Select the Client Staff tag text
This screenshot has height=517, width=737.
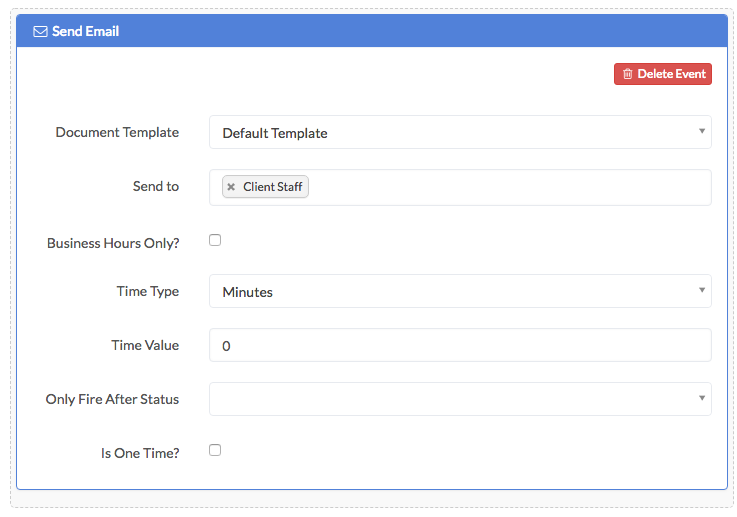tap(272, 187)
